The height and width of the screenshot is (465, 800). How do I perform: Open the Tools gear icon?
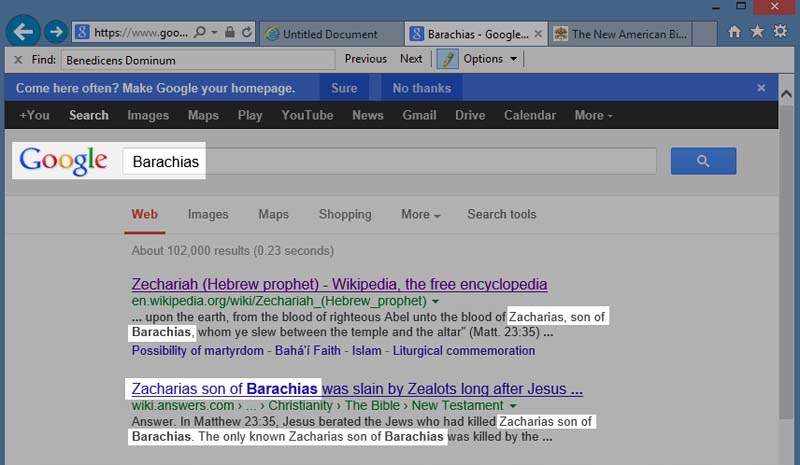pyautogui.click(x=780, y=32)
